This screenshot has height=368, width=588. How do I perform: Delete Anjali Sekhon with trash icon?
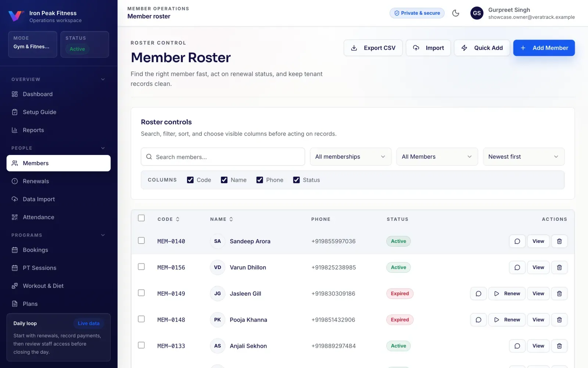click(x=559, y=346)
